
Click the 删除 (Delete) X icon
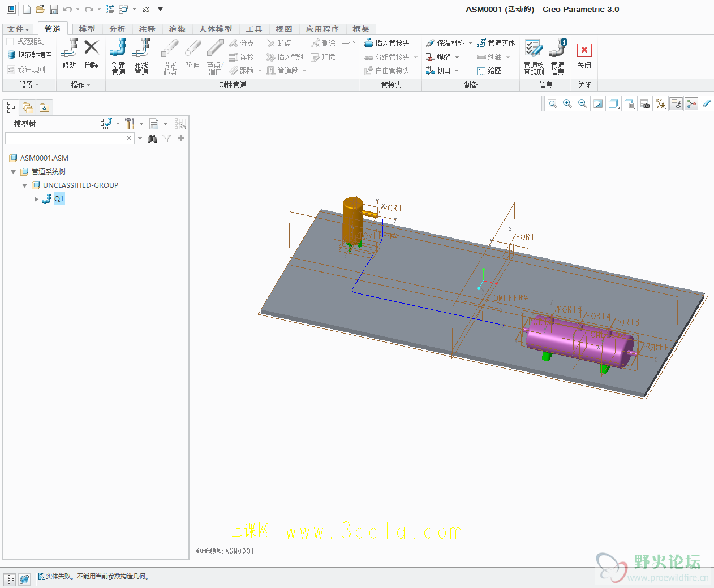tap(92, 54)
